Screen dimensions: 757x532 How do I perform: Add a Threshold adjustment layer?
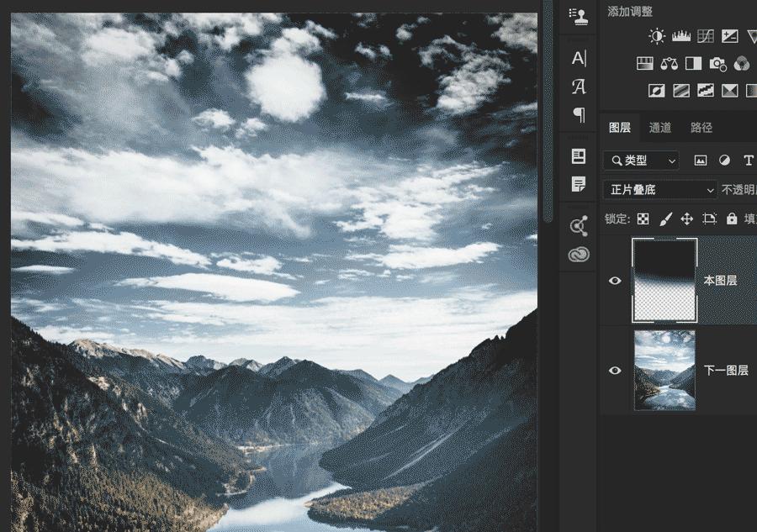click(706, 91)
